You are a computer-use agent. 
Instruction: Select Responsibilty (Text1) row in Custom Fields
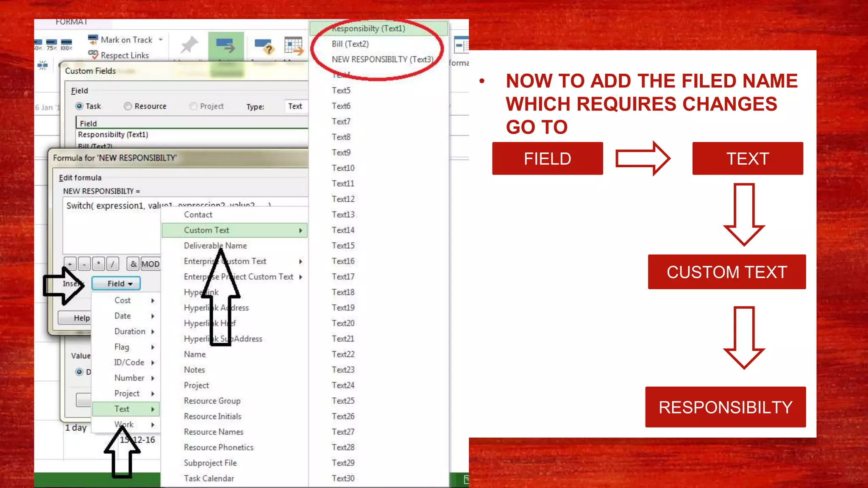[192, 135]
